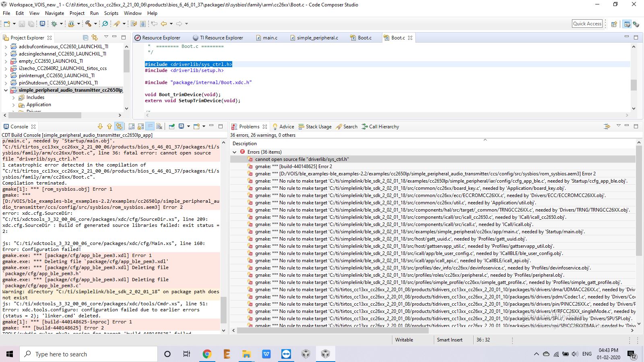Click the New file wizard icon

pos(7,24)
